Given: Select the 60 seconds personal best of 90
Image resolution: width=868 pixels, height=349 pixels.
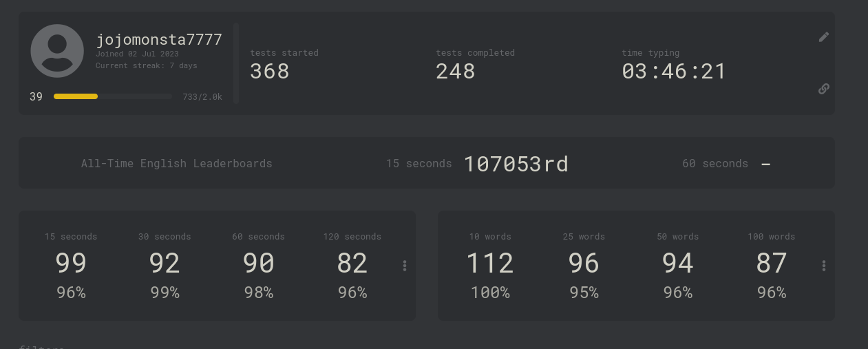Looking at the screenshot, I should pyautogui.click(x=258, y=264).
